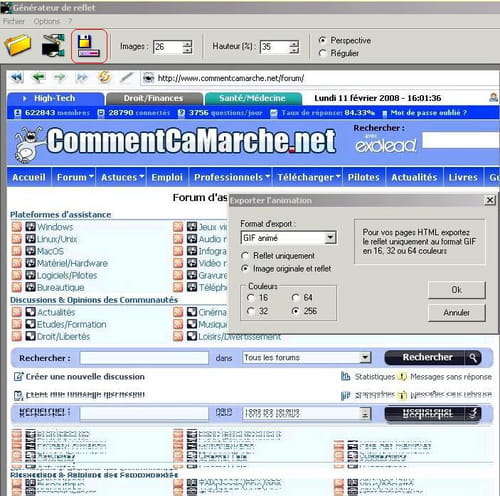The image size is (500, 496).
Task: Switch to the Droit/Finances tab
Action: click(154, 98)
